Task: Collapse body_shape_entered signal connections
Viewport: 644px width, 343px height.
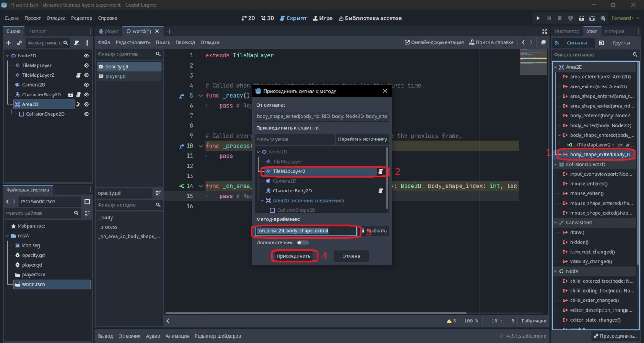Action: (559, 135)
